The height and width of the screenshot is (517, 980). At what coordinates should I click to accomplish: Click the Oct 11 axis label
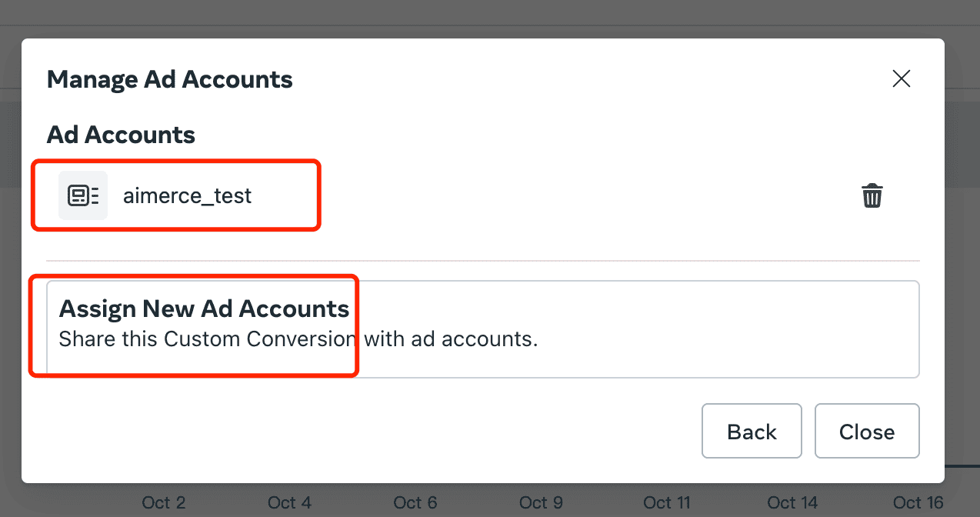[667, 502]
